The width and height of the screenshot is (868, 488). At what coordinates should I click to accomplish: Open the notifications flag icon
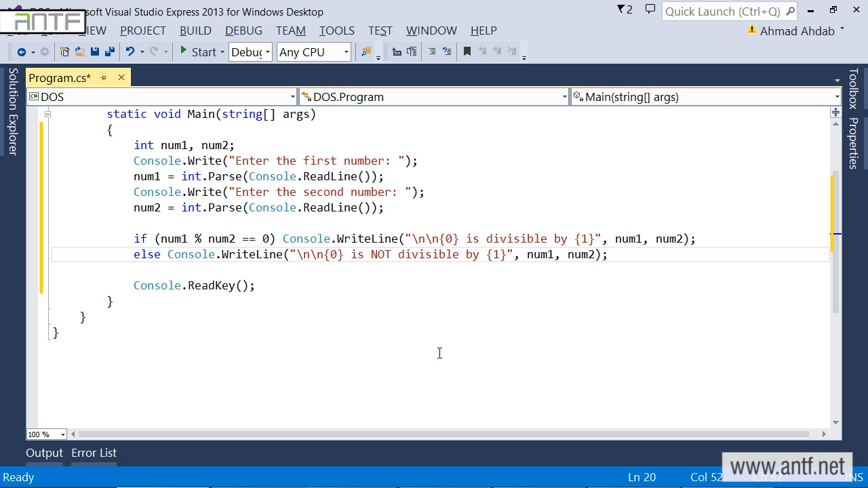[624, 9]
